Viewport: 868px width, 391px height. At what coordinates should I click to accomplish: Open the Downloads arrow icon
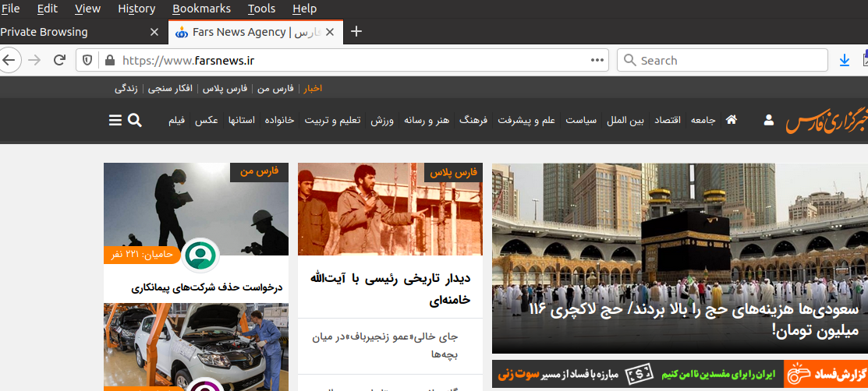[x=844, y=60]
